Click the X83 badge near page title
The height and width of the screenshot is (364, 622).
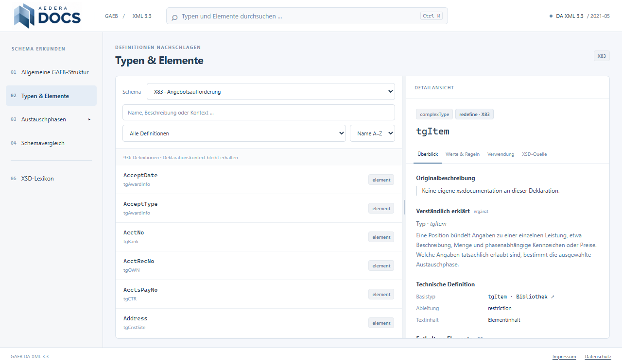point(602,56)
